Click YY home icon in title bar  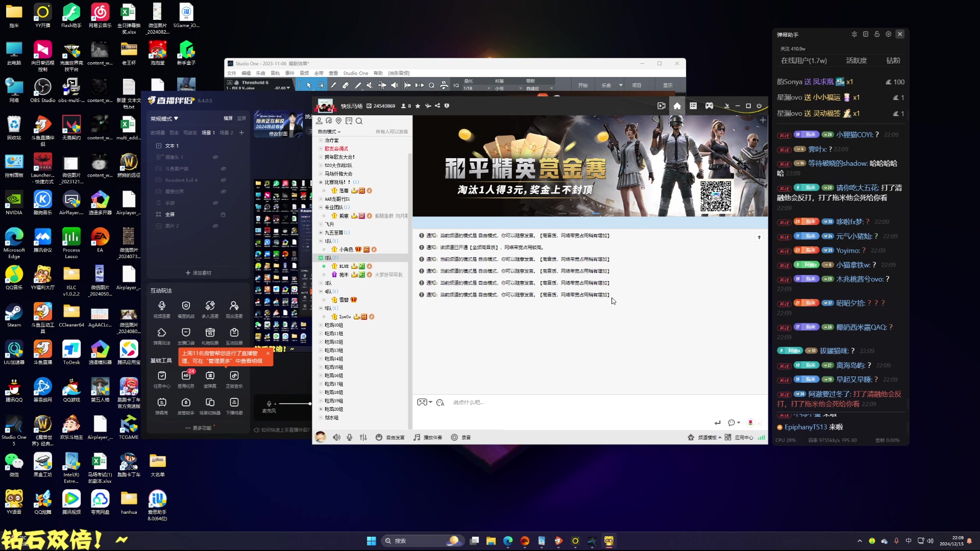(677, 106)
